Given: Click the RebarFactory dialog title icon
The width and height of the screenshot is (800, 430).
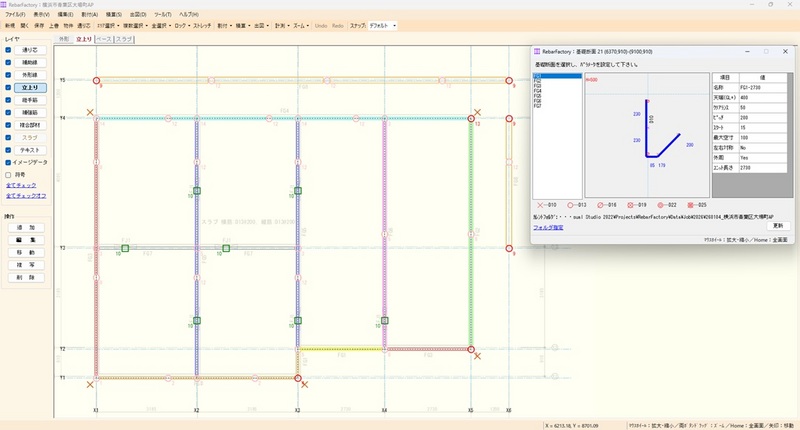Looking at the screenshot, I should point(537,51).
